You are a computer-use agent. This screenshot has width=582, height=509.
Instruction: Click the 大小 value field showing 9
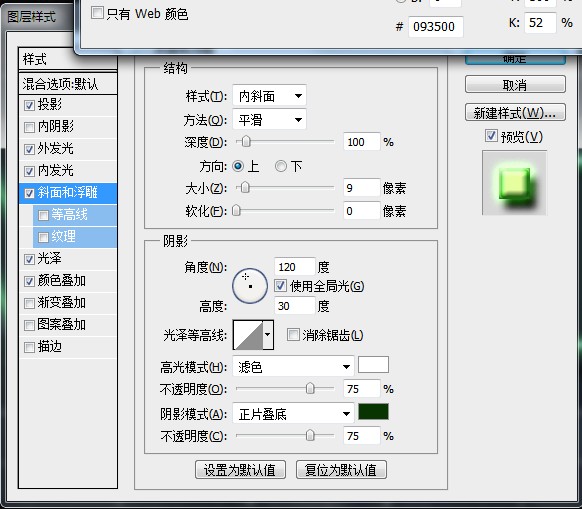click(362, 188)
